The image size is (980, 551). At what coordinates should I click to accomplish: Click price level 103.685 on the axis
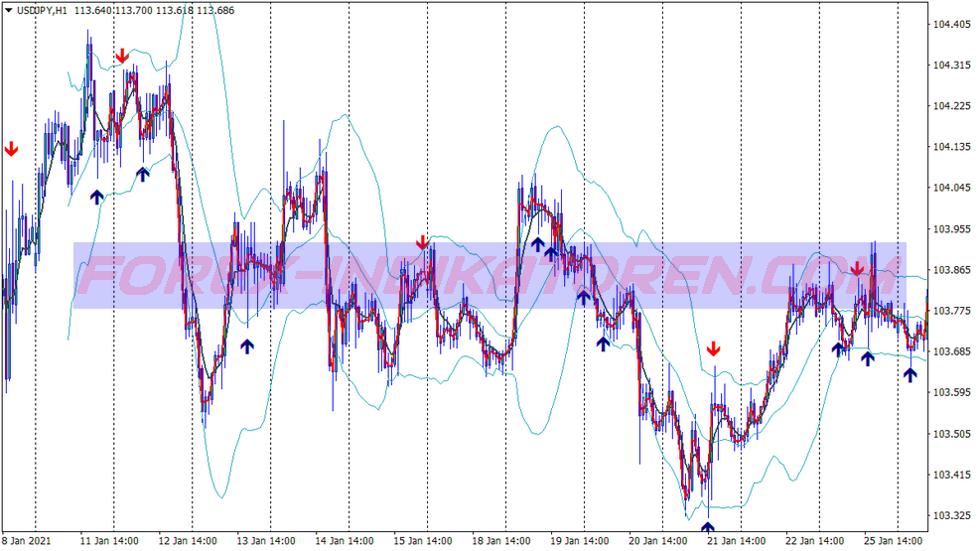[952, 351]
